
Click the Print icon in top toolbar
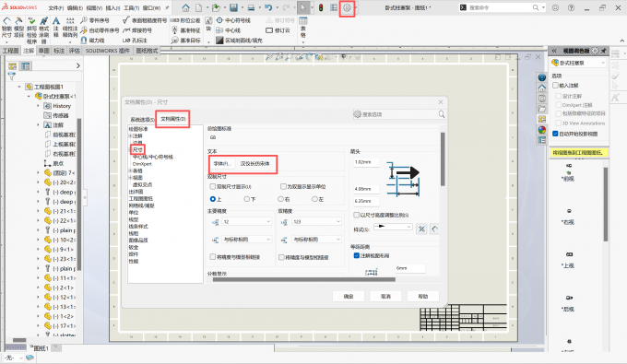(251, 7)
